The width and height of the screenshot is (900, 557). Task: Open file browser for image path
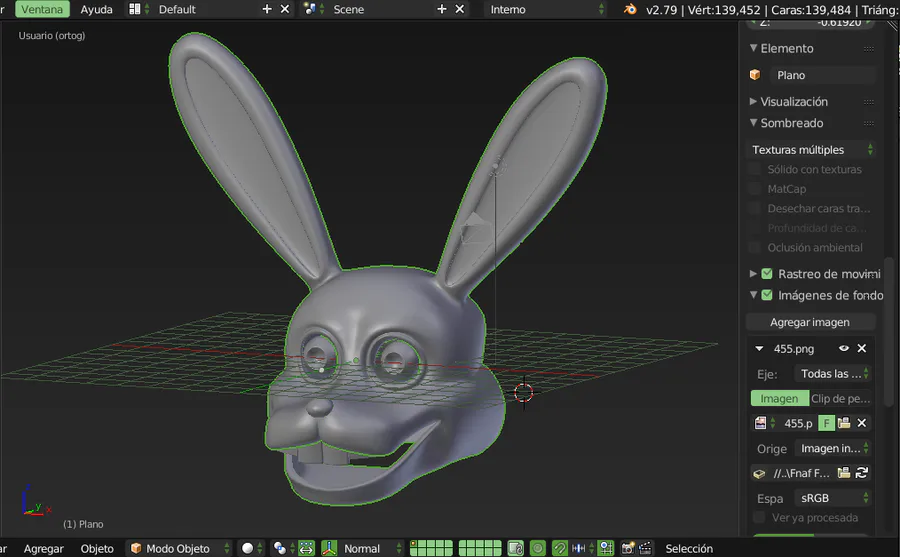pos(843,473)
